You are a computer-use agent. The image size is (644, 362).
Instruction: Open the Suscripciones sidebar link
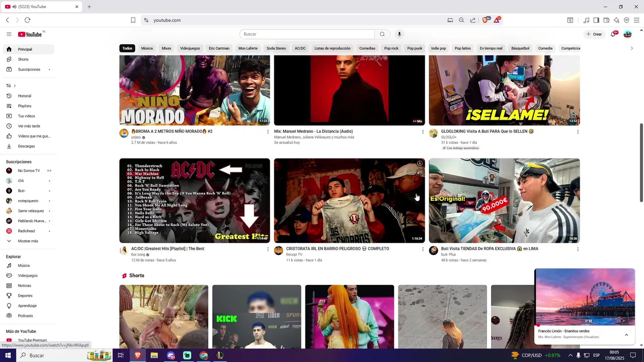coord(28,69)
